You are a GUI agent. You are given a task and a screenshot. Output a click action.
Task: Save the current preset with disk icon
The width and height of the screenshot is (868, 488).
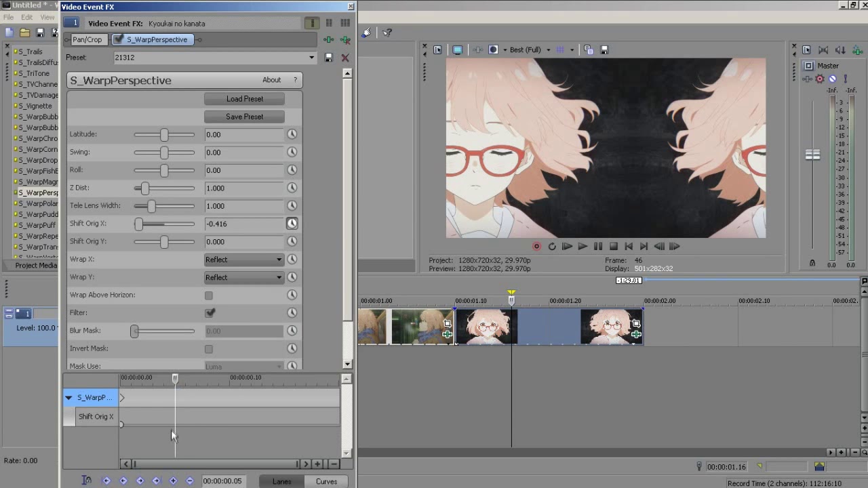pyautogui.click(x=329, y=58)
